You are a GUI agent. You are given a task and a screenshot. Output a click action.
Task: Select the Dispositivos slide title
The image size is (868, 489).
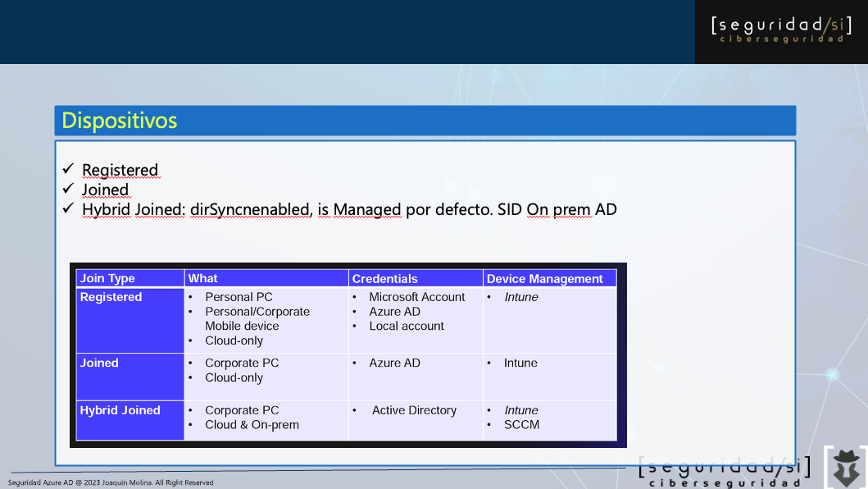120,121
